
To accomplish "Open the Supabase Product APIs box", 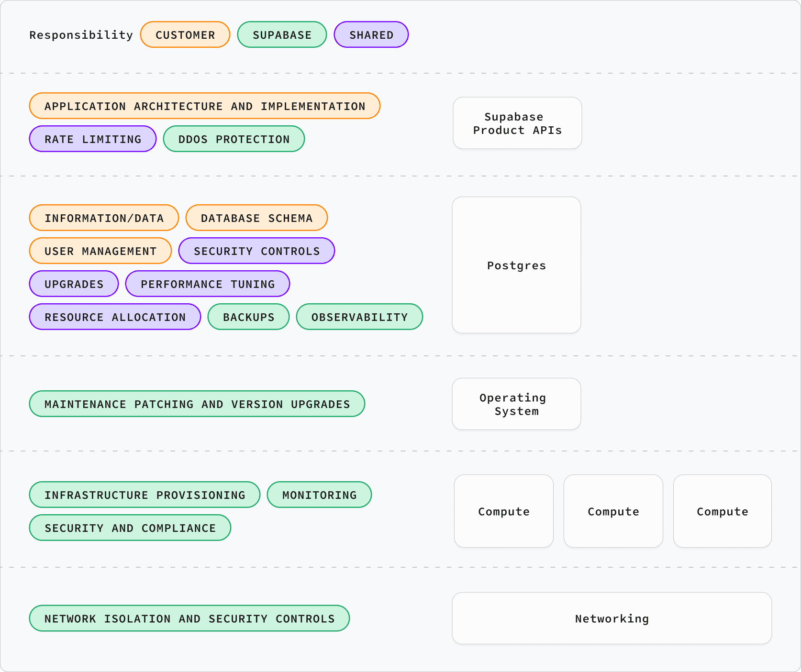I will [517, 123].
